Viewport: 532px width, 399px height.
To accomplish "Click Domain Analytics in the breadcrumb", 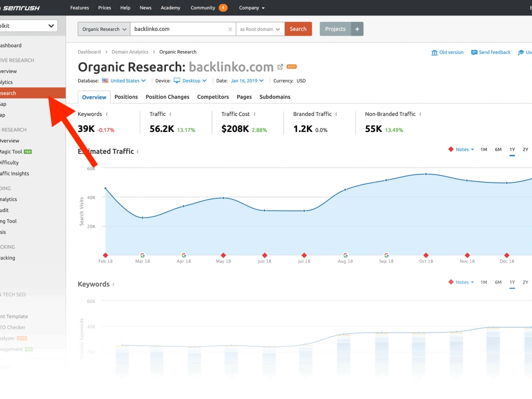I will click(130, 52).
